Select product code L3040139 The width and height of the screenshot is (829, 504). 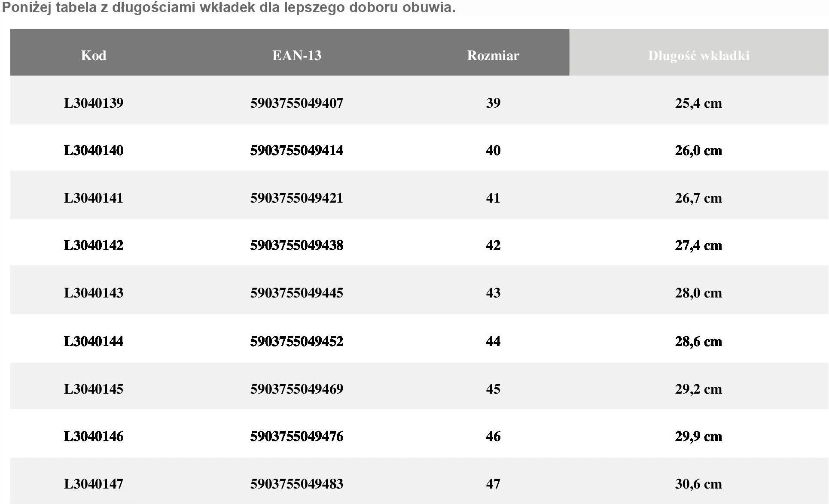coord(94,103)
